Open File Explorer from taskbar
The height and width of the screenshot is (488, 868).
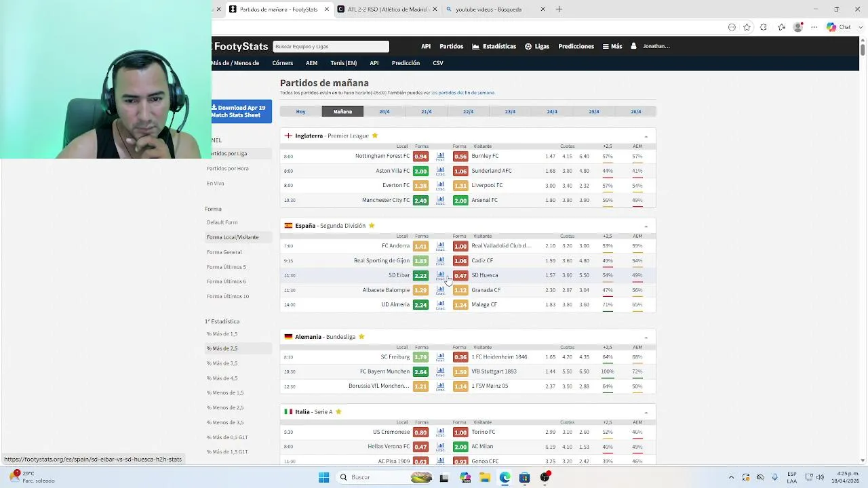point(485,477)
